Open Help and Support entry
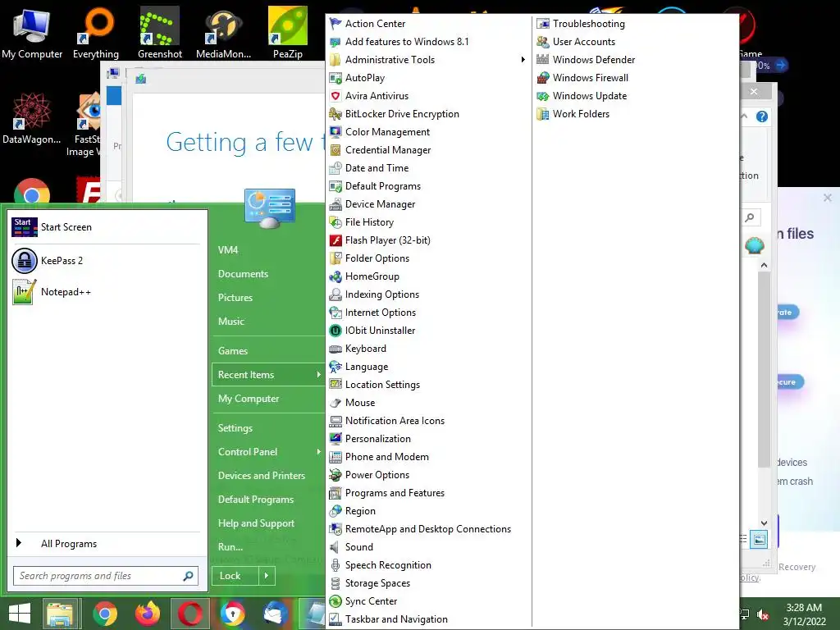Viewport: 840px width, 630px height. [256, 523]
